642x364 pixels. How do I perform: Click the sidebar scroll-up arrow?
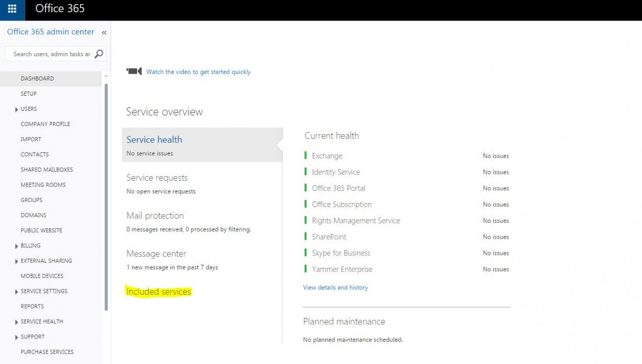[x=106, y=76]
